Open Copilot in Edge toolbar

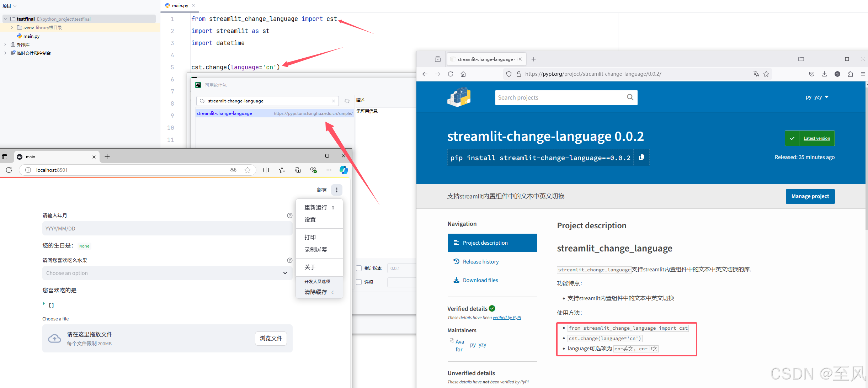click(x=344, y=170)
